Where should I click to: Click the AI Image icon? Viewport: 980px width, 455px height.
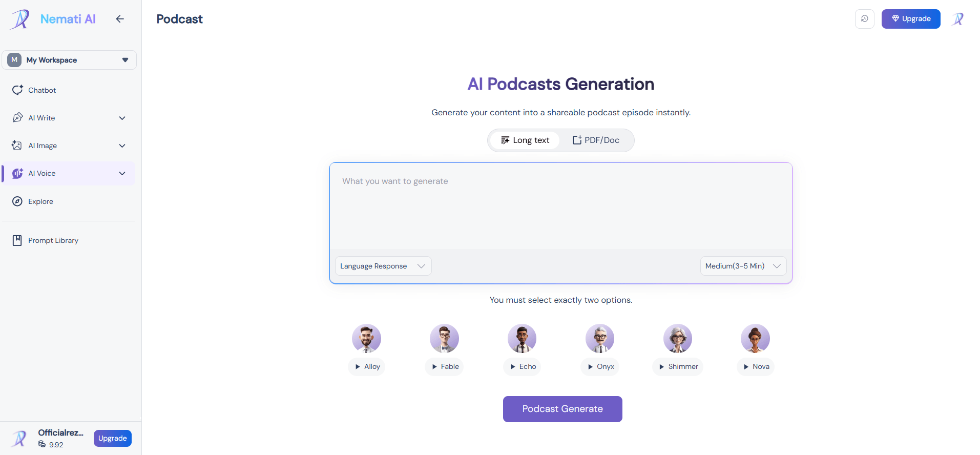point(17,146)
